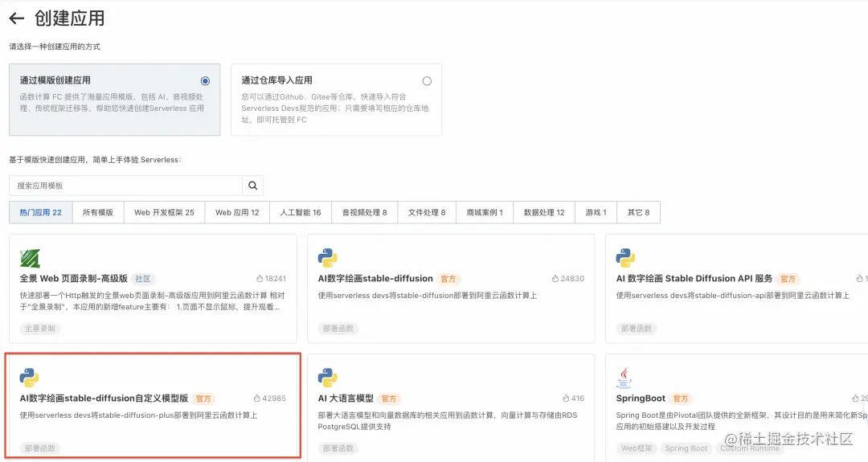868x462 pixels.
Task: Open 其它 8 tab
Action: (639, 212)
